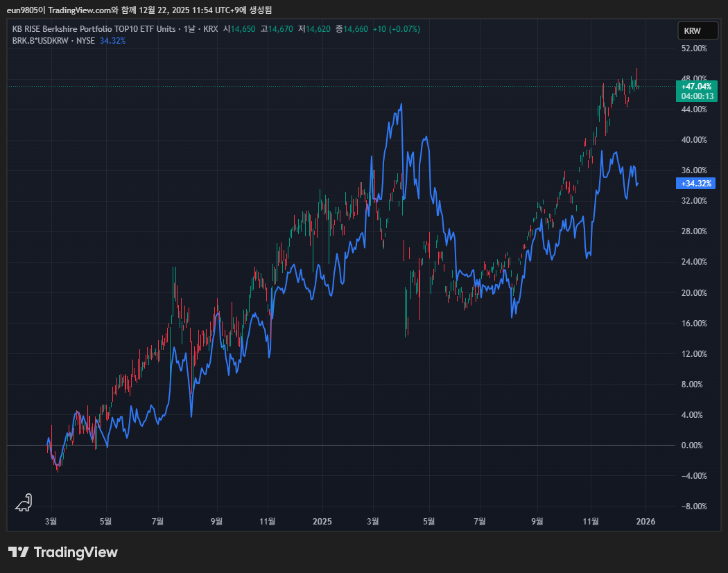Click the opening price value 14,650
The width and height of the screenshot is (728, 573).
(x=243, y=29)
